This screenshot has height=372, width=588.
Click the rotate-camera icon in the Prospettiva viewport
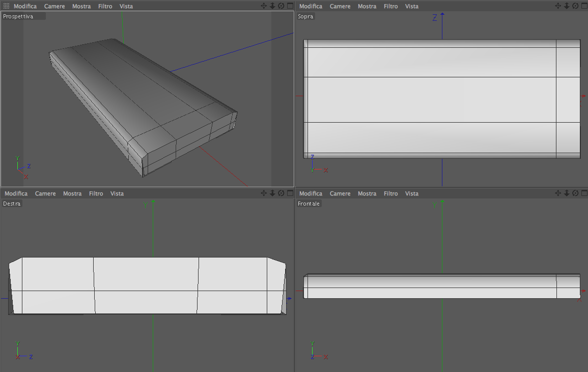[x=281, y=6]
